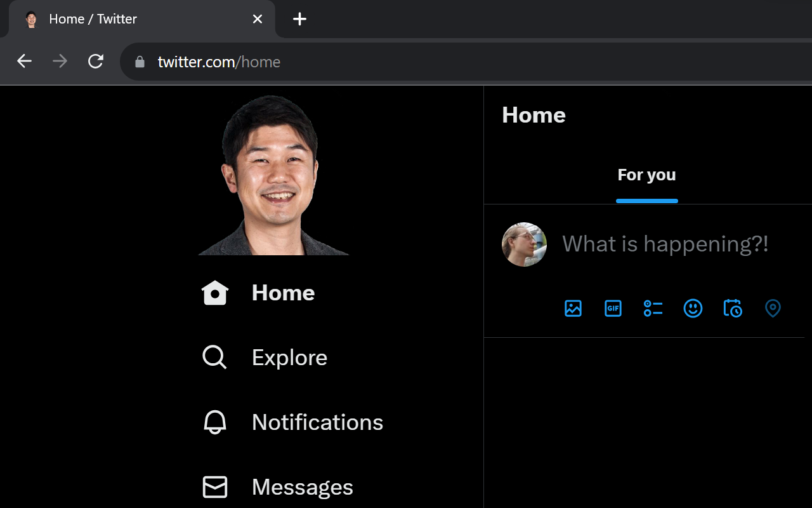Open Notifications via the bell icon
812x508 pixels.
click(x=214, y=422)
